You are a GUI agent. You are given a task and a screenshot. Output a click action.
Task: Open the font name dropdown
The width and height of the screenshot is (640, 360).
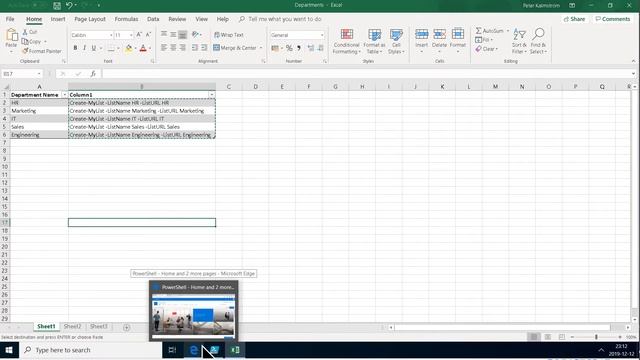coord(111,35)
